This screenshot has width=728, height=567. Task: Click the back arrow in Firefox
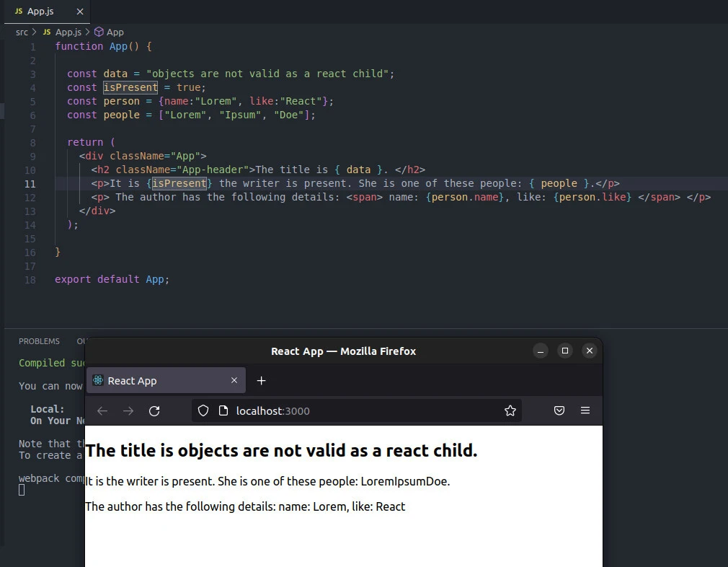click(102, 411)
